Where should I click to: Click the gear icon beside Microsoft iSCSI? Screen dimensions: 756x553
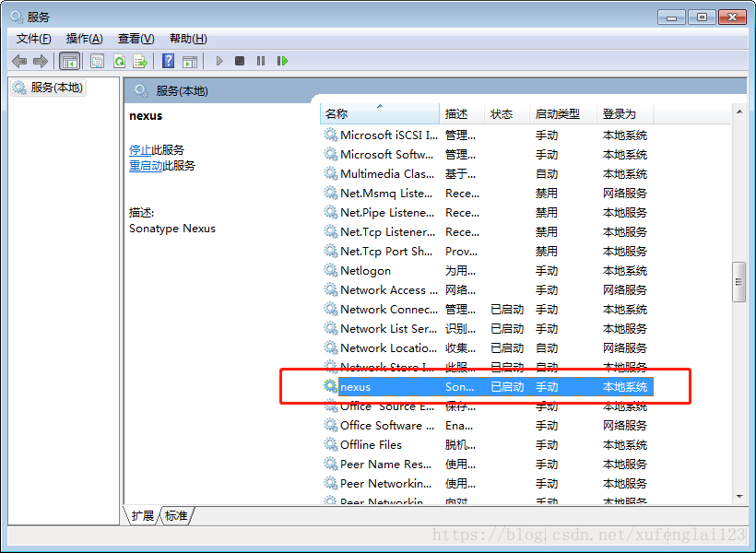(x=330, y=135)
